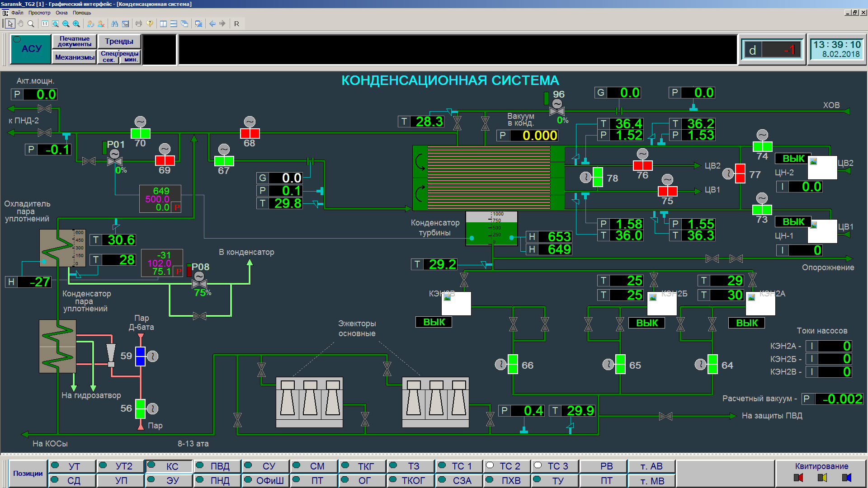868x488 pixels.
Task: Click the printer icon
Action: point(139,23)
